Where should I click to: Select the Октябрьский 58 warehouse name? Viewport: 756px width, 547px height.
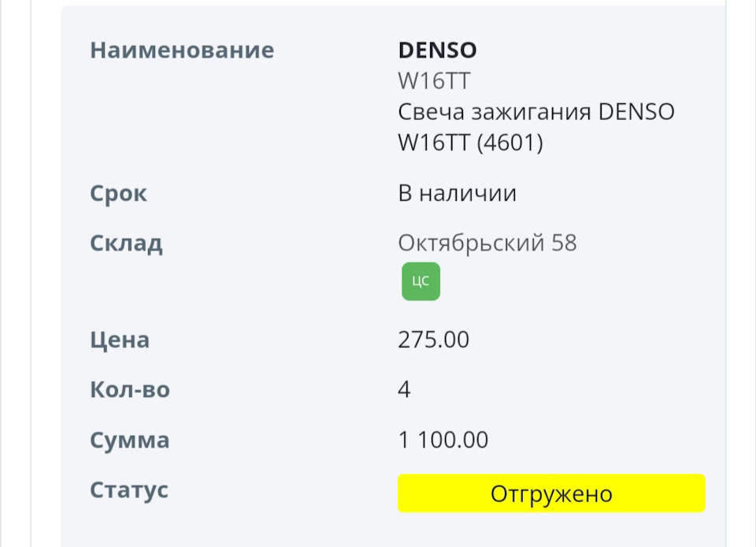tap(487, 243)
